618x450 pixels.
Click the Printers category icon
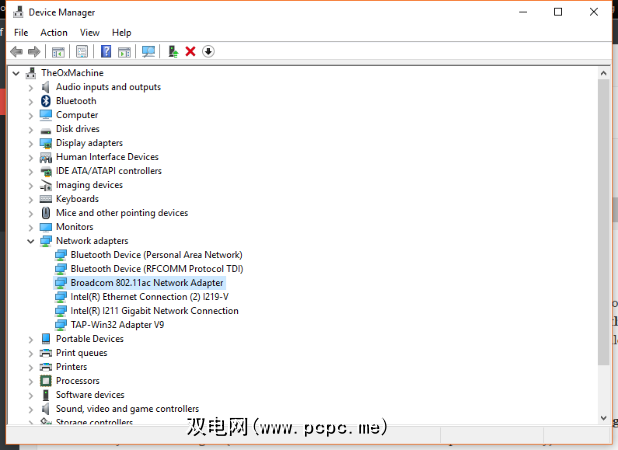pyautogui.click(x=46, y=367)
